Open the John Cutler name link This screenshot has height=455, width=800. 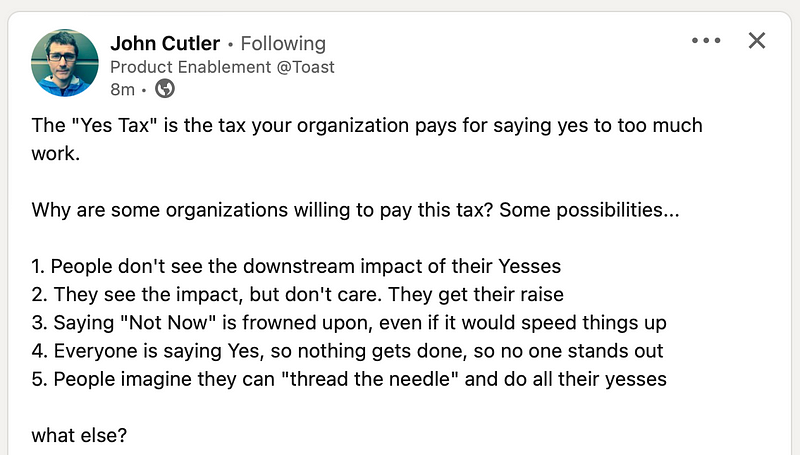tap(165, 43)
